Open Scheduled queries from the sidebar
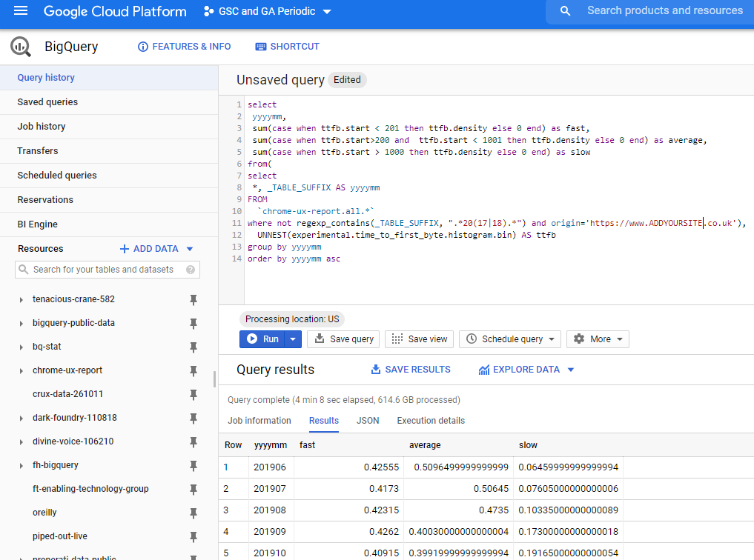 [56, 175]
